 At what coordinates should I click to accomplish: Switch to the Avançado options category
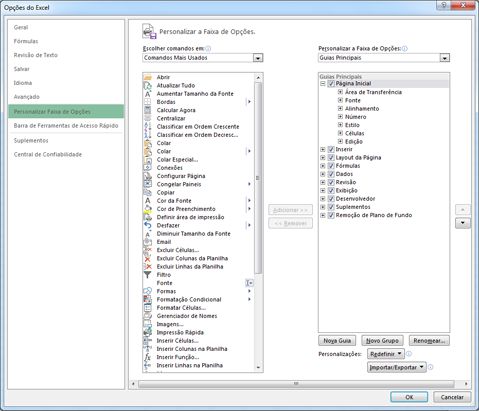pos(27,97)
